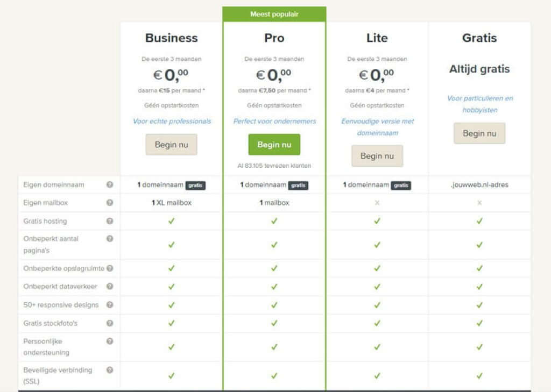The width and height of the screenshot is (551, 392).
Task: Open the 50+ responsive designs help icon
Action: (x=110, y=305)
